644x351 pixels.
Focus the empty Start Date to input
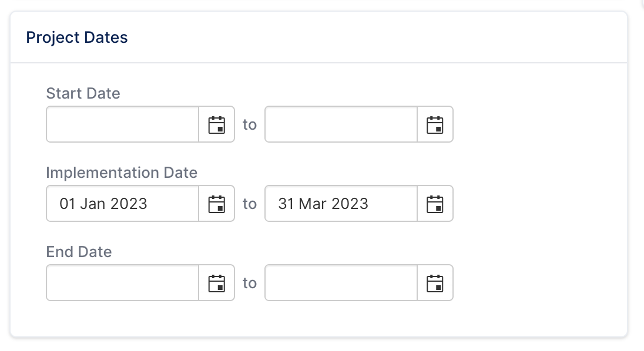341,124
